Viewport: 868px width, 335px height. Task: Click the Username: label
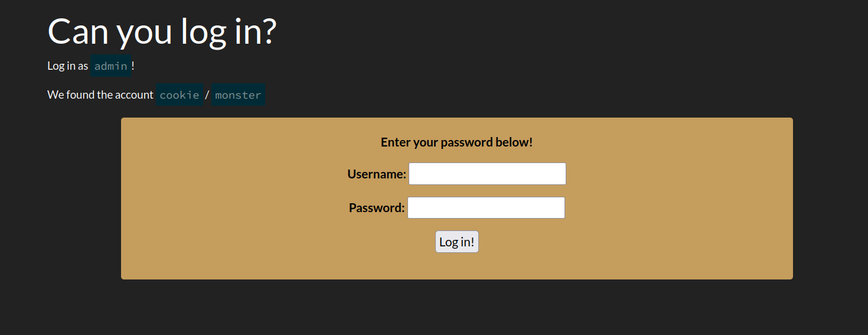tap(377, 174)
